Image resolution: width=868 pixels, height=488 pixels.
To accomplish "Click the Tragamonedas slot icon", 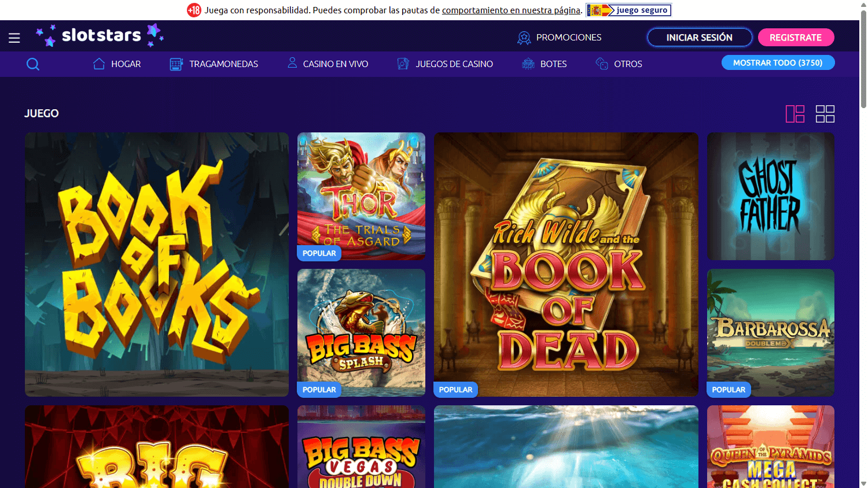I will pos(176,64).
